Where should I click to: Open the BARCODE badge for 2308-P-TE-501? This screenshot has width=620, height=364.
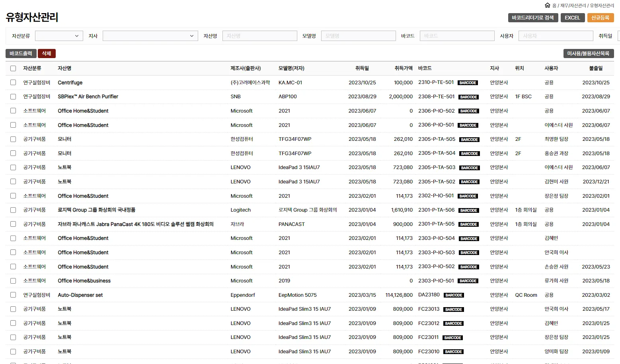[468, 97]
